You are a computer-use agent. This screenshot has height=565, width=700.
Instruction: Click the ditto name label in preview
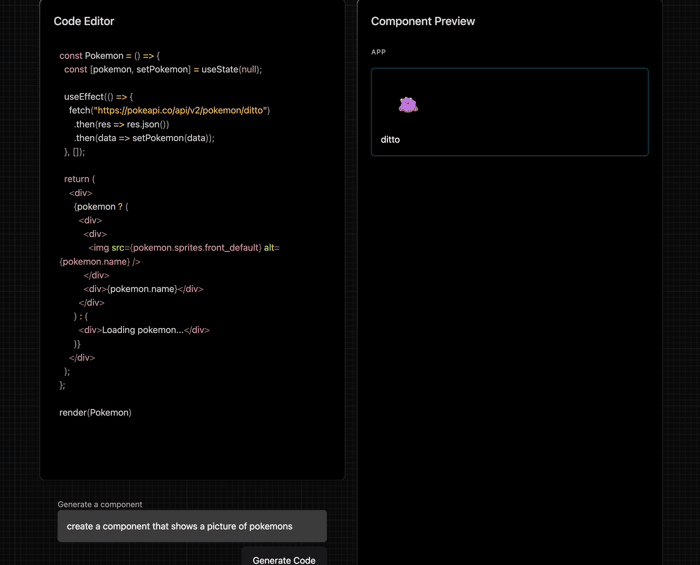[390, 140]
